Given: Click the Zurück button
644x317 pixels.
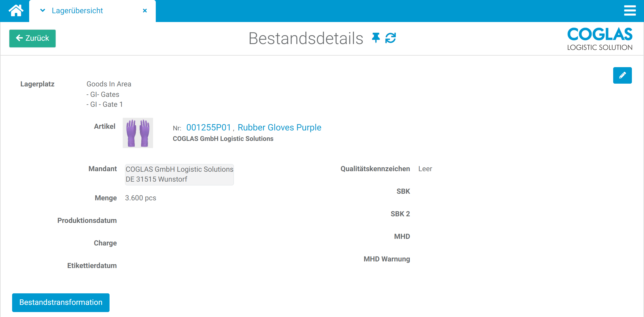Looking at the screenshot, I should point(32,38).
